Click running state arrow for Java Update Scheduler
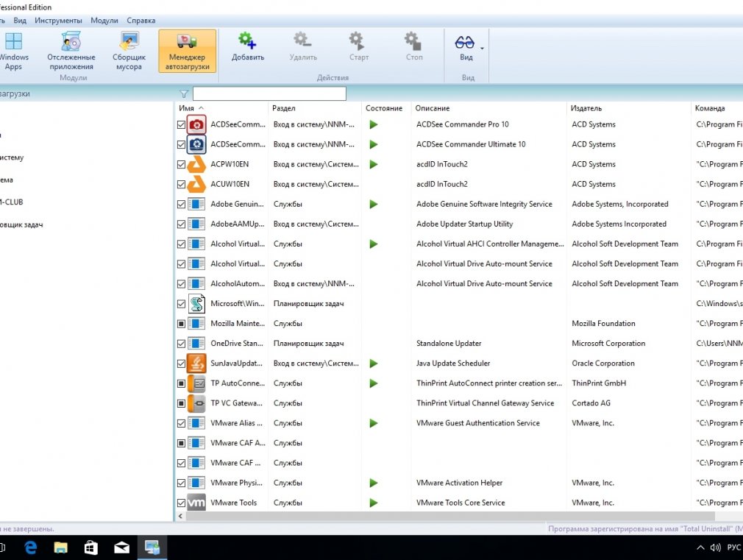743x560 pixels. 374,364
